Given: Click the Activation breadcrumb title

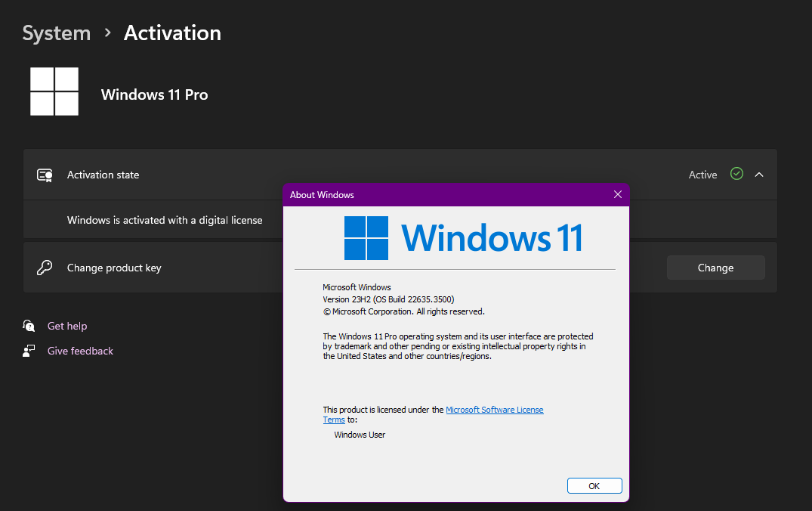Looking at the screenshot, I should pyautogui.click(x=172, y=33).
